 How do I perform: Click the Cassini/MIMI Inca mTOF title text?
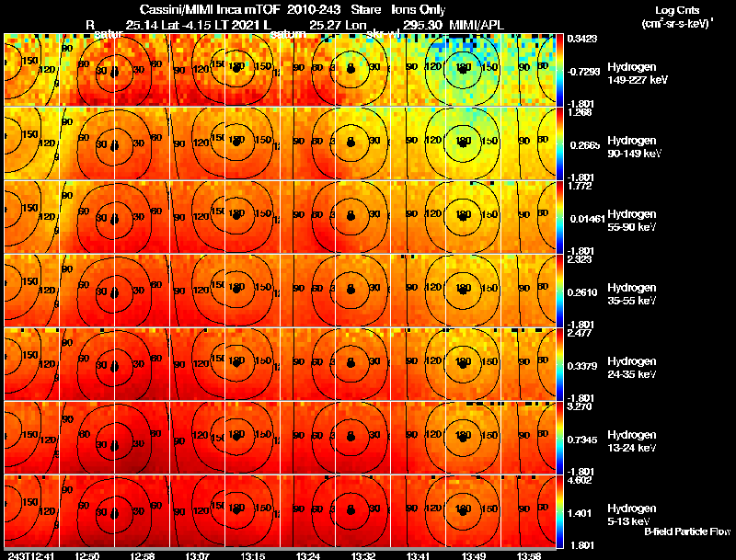[x=210, y=9]
